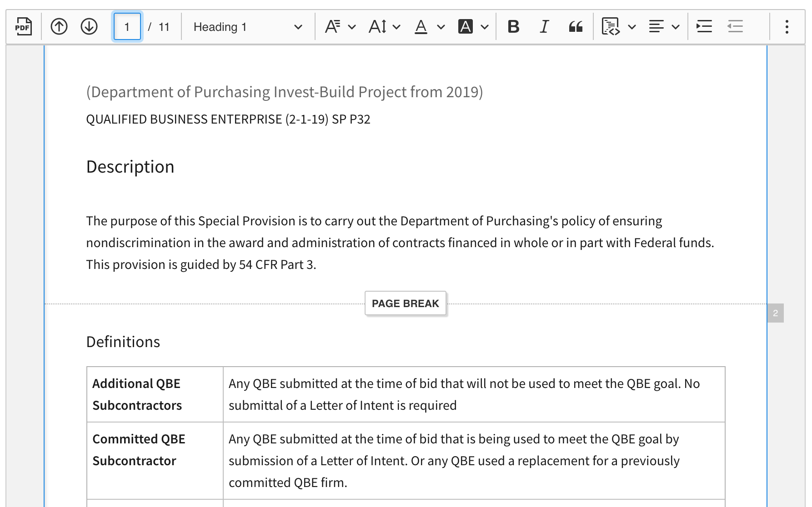Toggle bold formatting
Image resolution: width=812 pixels, height=507 pixels.
(514, 27)
